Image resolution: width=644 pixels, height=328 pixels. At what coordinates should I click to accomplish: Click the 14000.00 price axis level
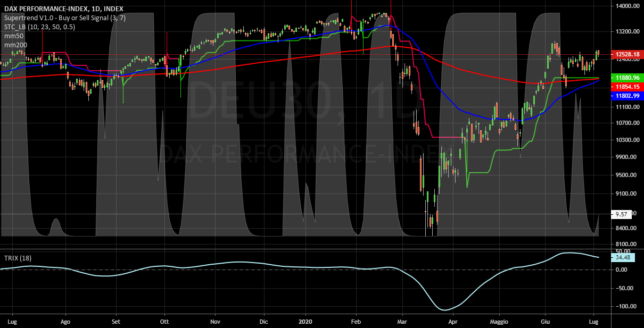coord(627,6)
